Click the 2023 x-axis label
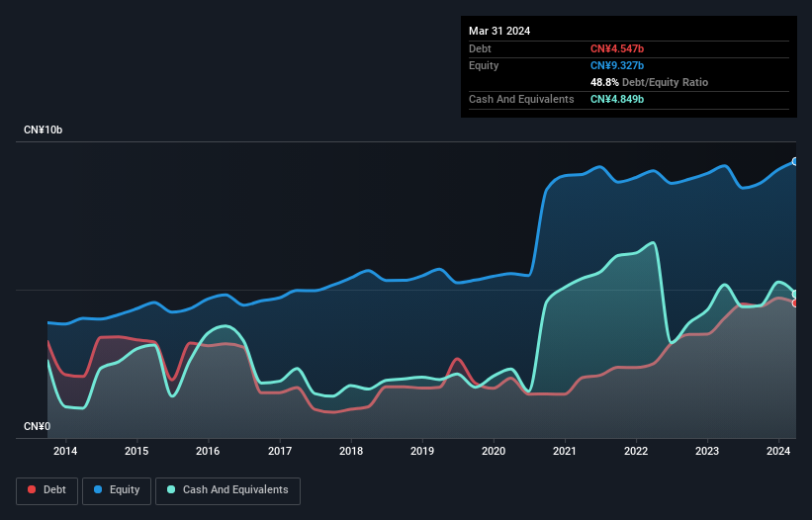 coord(707,451)
